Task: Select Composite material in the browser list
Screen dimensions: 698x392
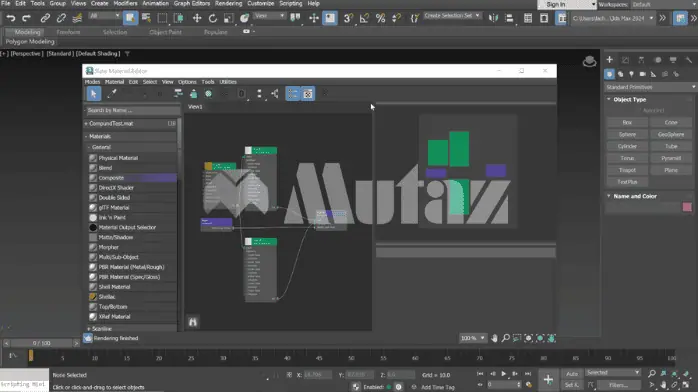Action: click(132, 178)
